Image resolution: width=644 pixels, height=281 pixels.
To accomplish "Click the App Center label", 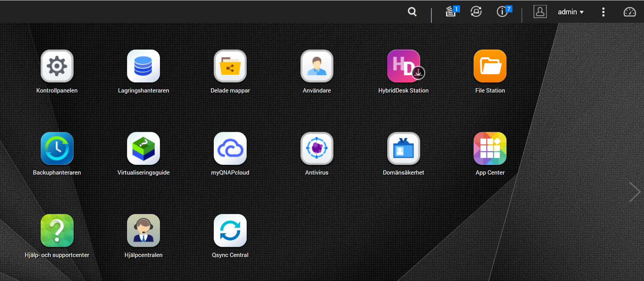I will (x=490, y=173).
